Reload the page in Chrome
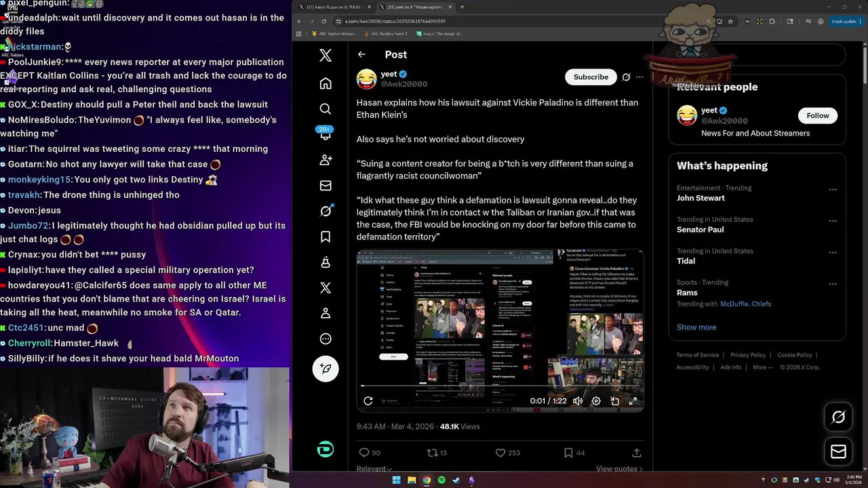The width and height of the screenshot is (868, 488). [323, 21]
